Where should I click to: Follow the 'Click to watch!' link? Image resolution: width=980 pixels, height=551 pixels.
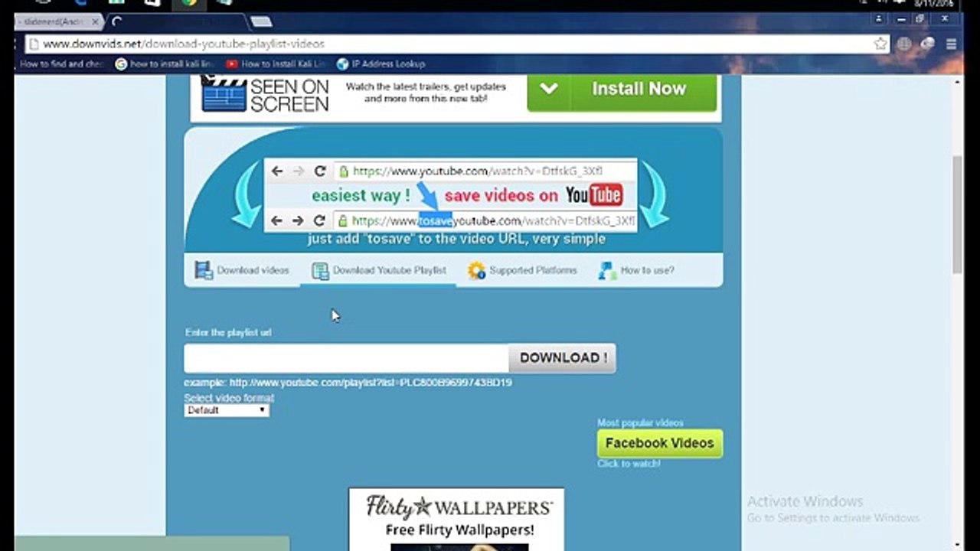coord(629,464)
